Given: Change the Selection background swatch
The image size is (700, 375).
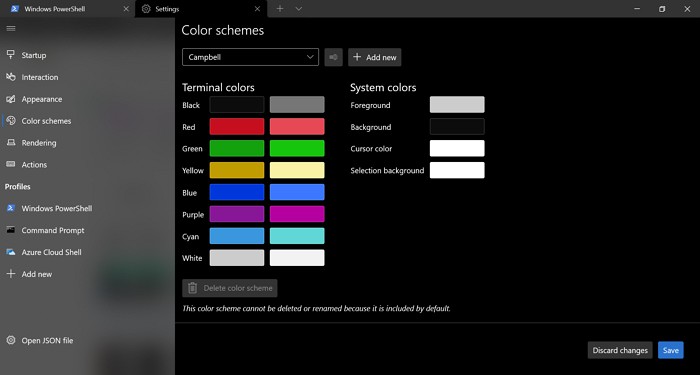Looking at the screenshot, I should click(457, 171).
